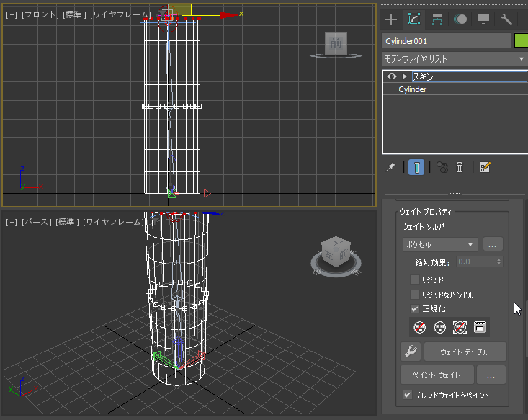
Task: Open the Hierarchy command panel tab
Action: coord(437,19)
